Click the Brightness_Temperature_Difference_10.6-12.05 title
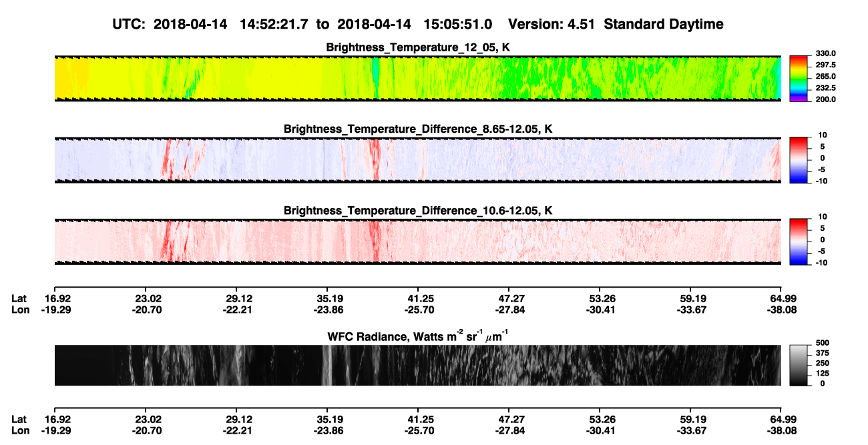Viewport: 868px width, 445px height. pos(418,211)
